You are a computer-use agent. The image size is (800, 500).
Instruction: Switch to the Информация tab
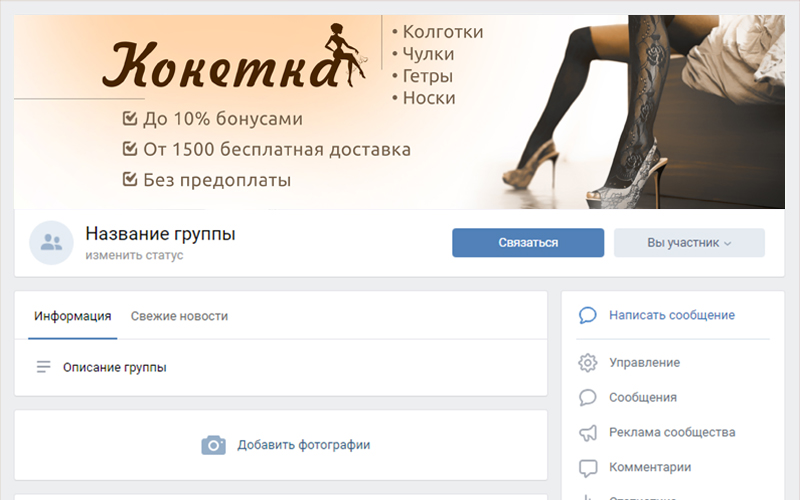[x=72, y=316]
